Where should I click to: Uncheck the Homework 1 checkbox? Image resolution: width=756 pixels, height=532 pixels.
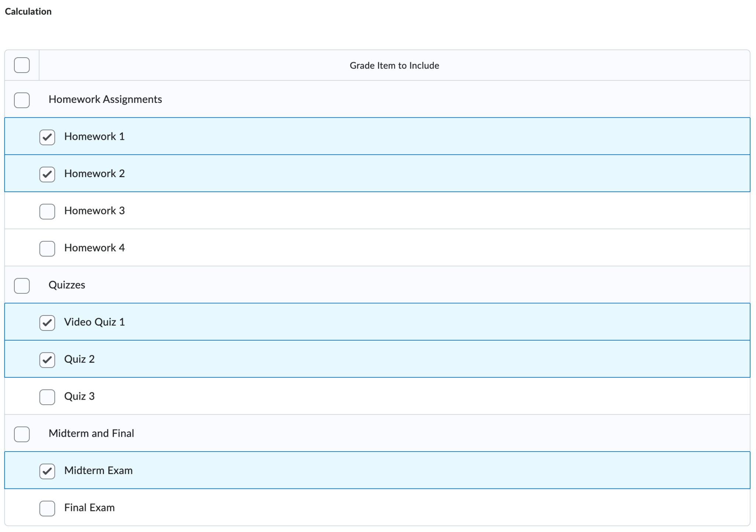(x=47, y=137)
